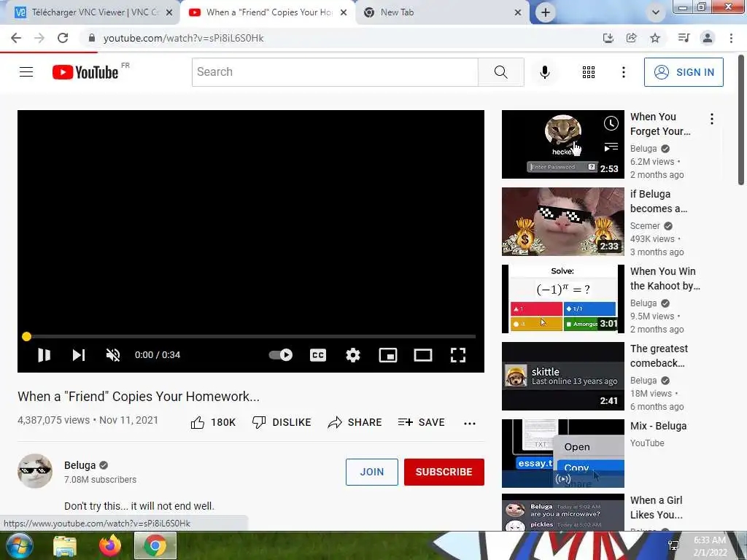The height and width of the screenshot is (560, 747).
Task: Switch to theater mode
Action: [x=422, y=355]
